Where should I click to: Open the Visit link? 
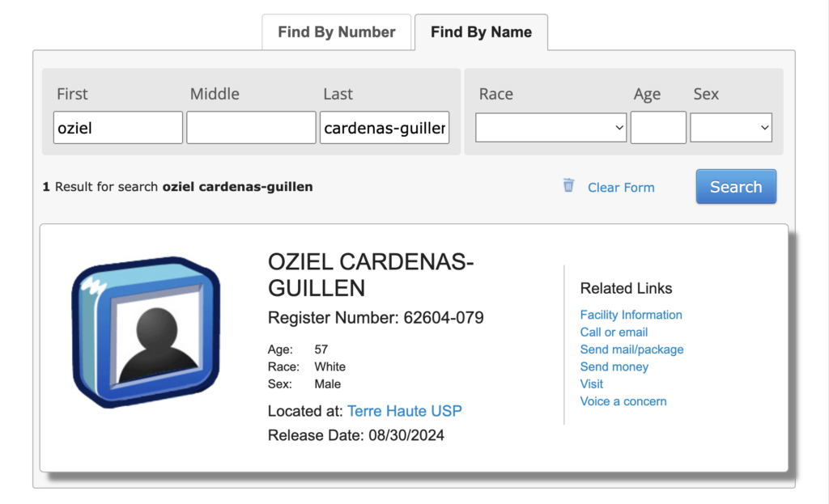[592, 383]
